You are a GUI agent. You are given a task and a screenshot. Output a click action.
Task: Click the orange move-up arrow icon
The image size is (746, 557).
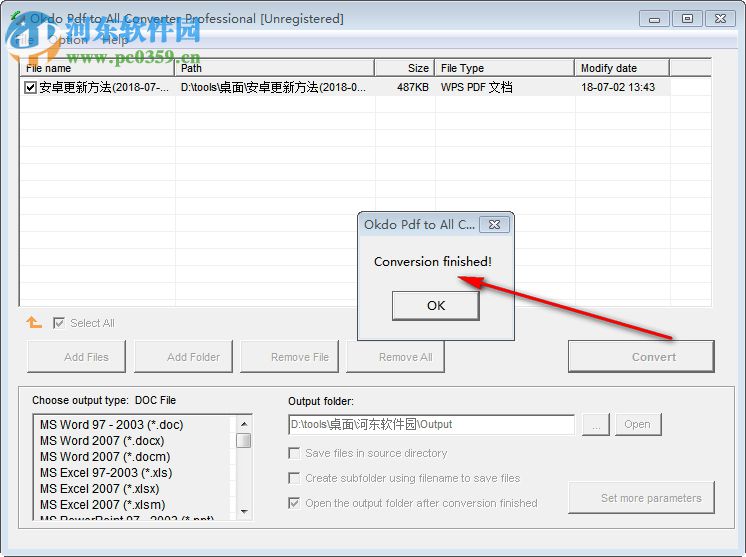(34, 322)
